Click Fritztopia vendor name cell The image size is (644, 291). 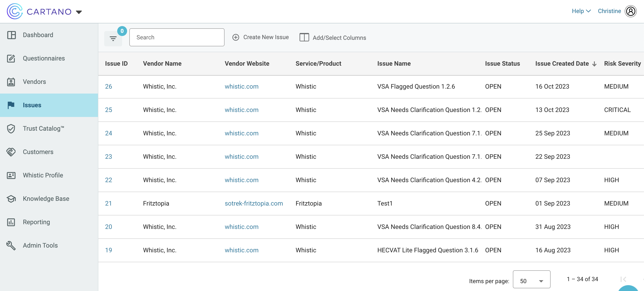pos(156,203)
